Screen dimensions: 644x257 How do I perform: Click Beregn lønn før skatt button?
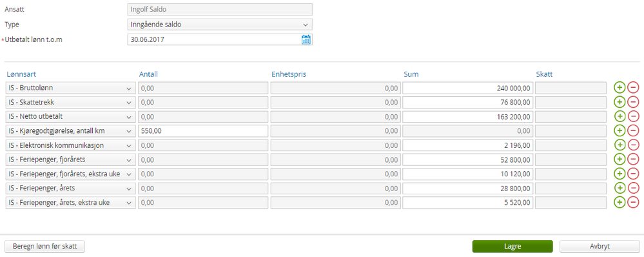(x=44, y=246)
